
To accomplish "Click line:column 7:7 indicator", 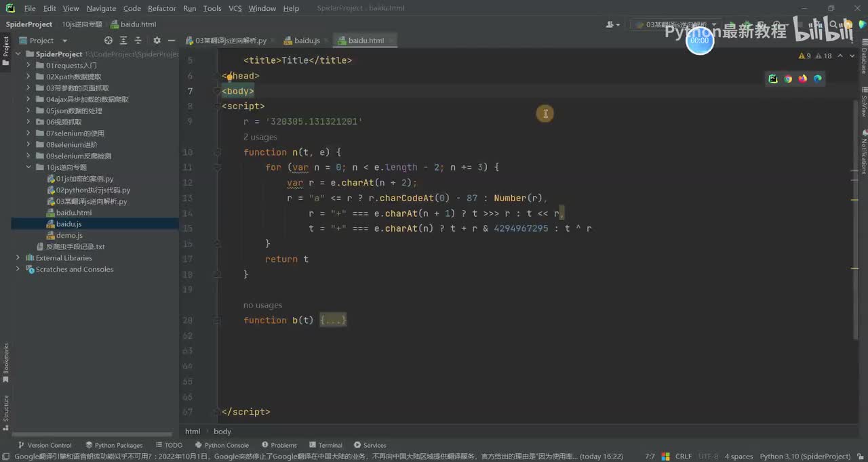I will (650, 456).
